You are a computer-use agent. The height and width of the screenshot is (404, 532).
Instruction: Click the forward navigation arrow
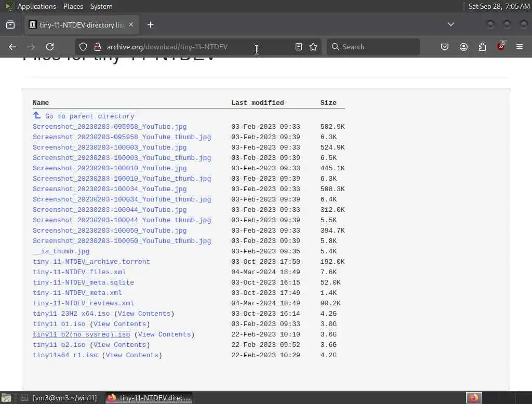(31, 47)
